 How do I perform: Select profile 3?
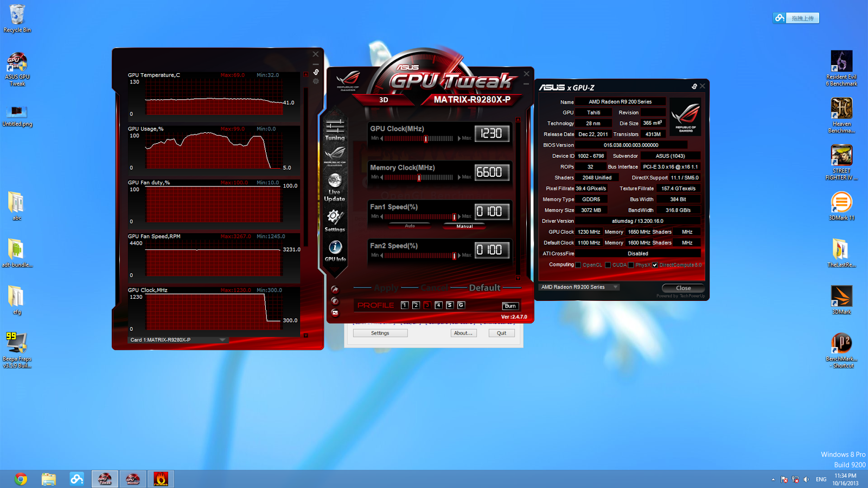[427, 305]
